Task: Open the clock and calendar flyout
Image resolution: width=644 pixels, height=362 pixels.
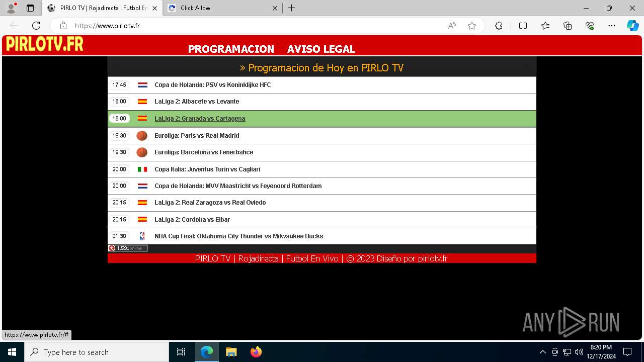Action: coord(601,352)
